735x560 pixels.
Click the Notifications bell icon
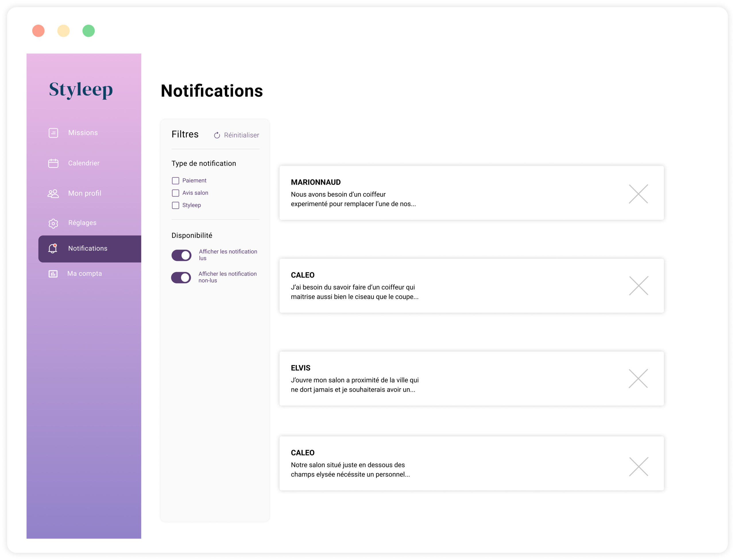tap(53, 249)
